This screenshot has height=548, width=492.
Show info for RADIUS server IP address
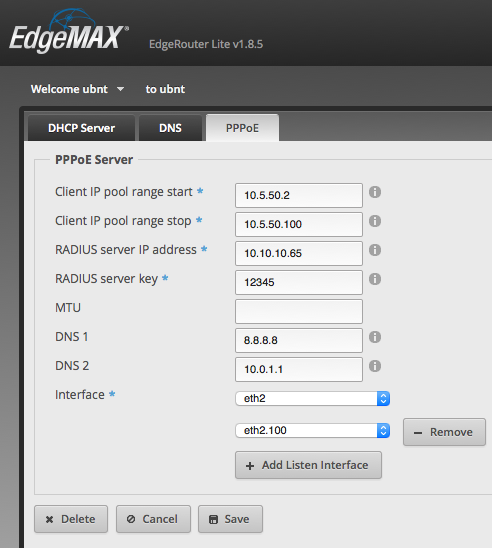[x=375, y=250]
